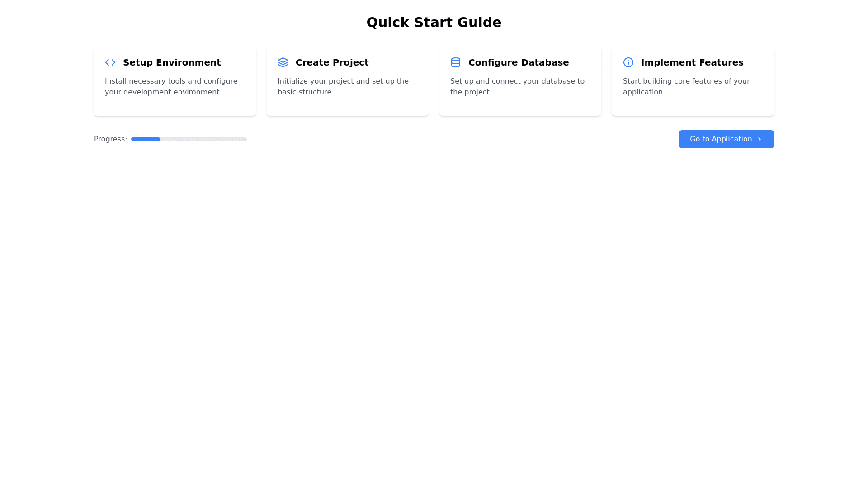
Task: Click the filled blue portion of progress bar
Action: (146, 139)
